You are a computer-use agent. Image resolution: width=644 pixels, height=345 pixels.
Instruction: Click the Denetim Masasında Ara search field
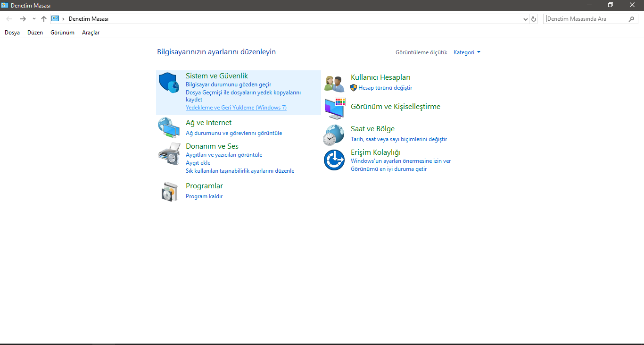click(x=586, y=19)
